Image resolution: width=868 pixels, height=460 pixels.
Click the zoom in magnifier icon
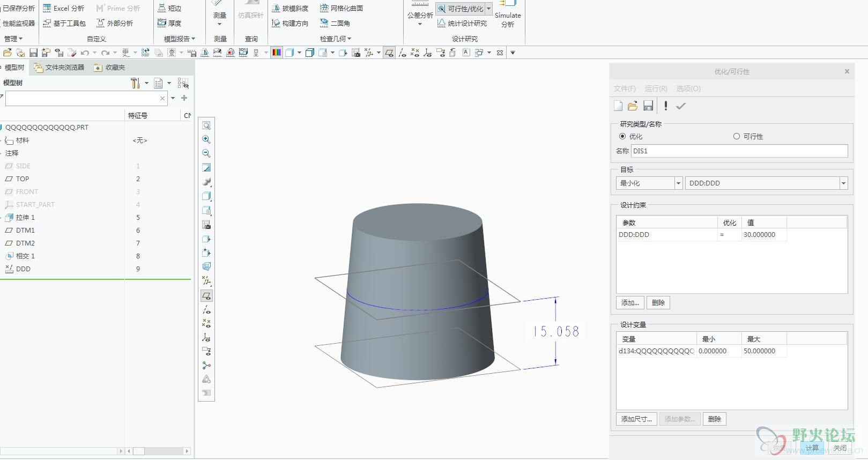(x=206, y=139)
